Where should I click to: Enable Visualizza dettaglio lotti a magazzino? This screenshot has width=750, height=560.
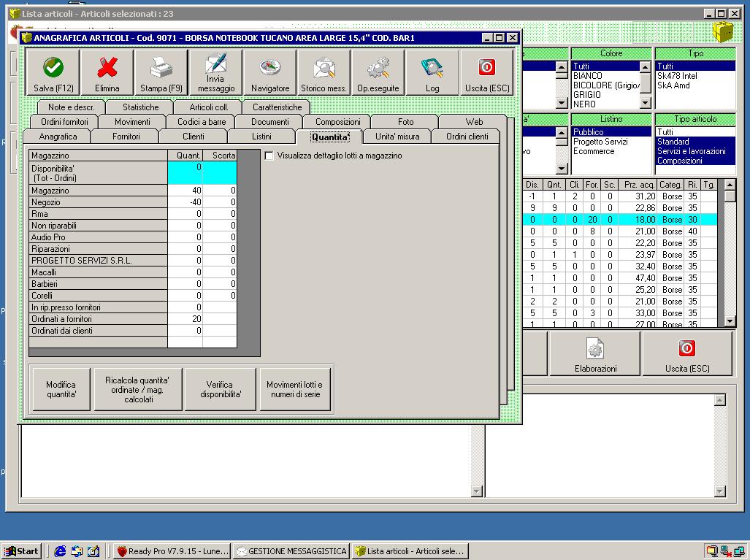[x=269, y=156]
